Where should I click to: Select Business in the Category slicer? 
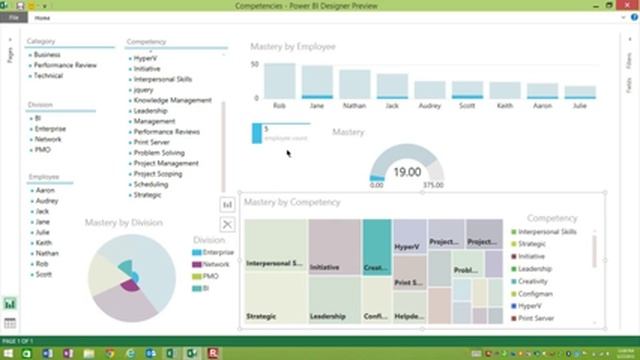point(47,55)
